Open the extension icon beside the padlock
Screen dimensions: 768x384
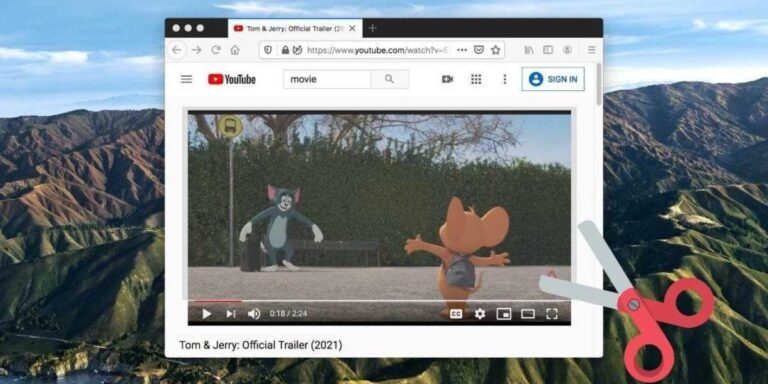297,50
